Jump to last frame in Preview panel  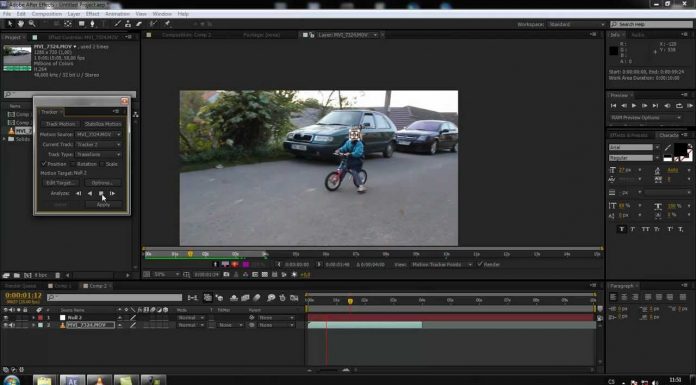pyautogui.click(x=655, y=106)
